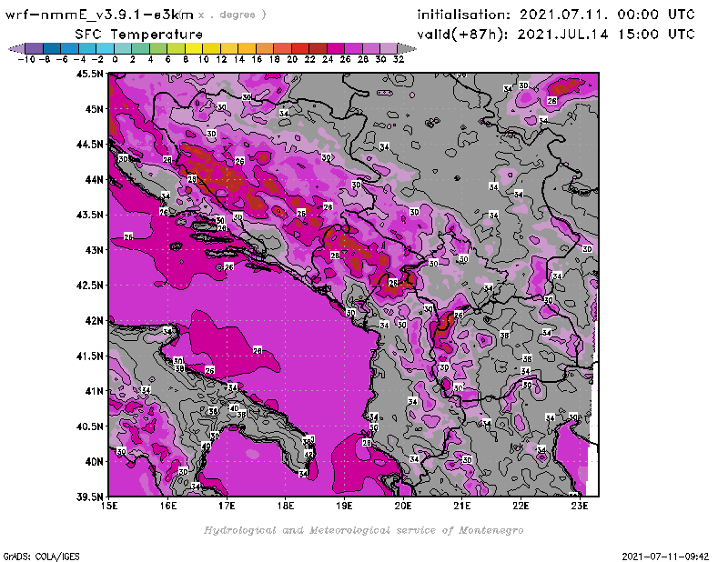Click the '44N' latitude label
The height and width of the screenshot is (562, 728).
click(94, 179)
